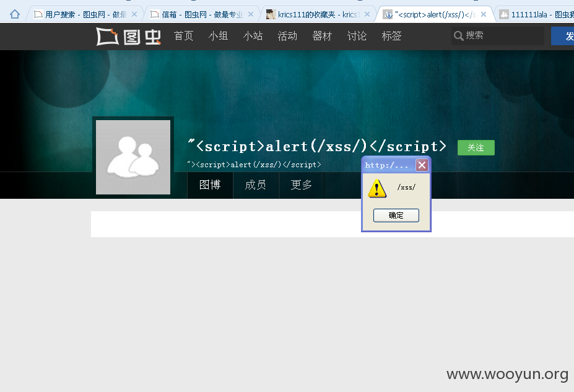Close the 用户搜索 browser tab
Screen dimensions: 574x392
pos(134,14)
